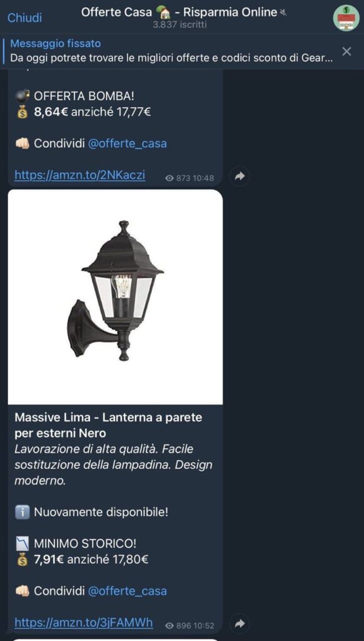Open the black wall lantern product image
The image size is (364, 641).
pos(115,297)
